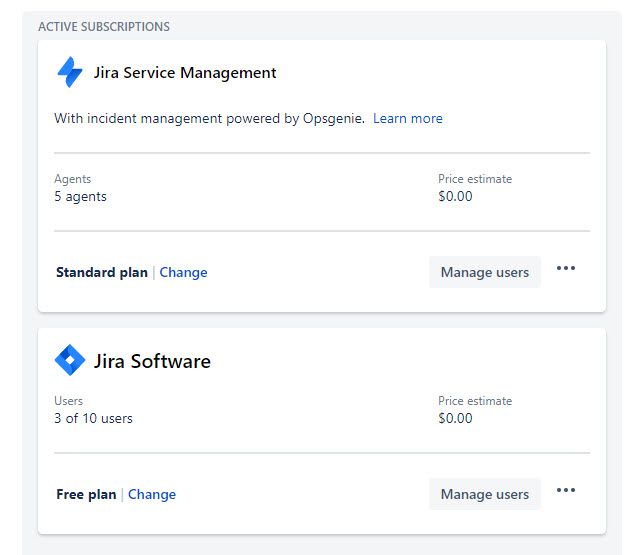Open more options for Jira Service Management
The width and height of the screenshot is (638, 555).
(x=566, y=268)
